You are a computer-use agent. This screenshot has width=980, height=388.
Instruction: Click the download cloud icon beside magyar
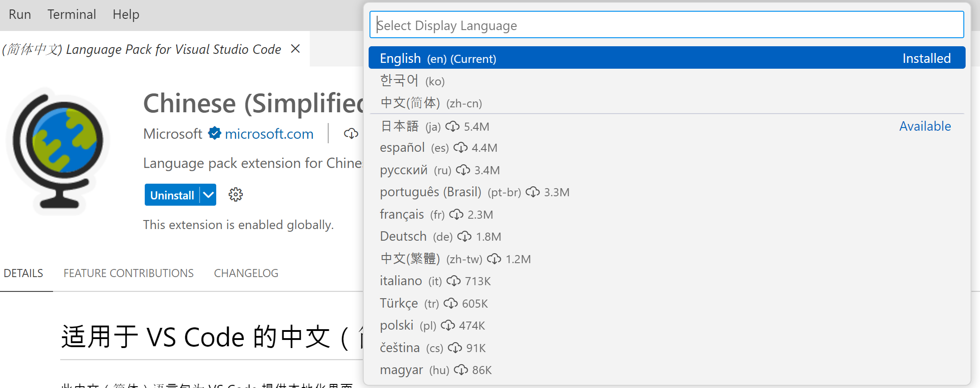click(x=461, y=370)
